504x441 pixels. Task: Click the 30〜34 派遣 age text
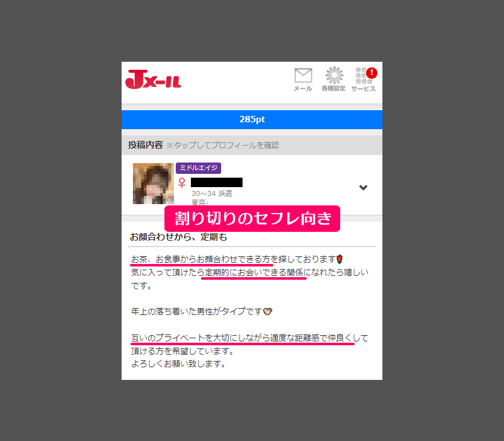coord(212,193)
